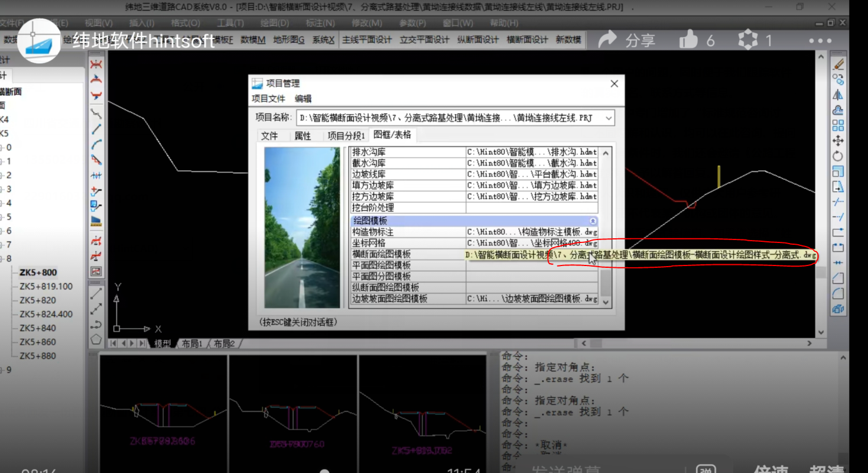Select the Rotate tool (circular arrow)

coord(838,157)
